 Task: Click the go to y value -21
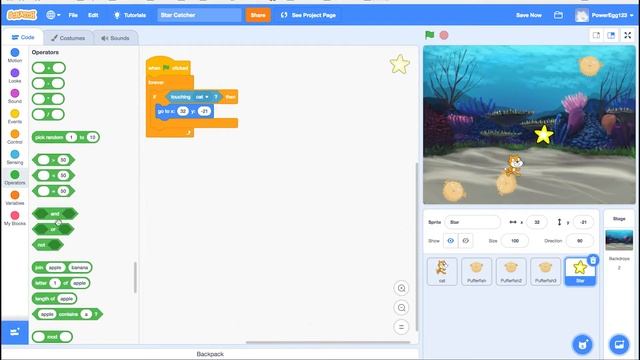tap(204, 111)
